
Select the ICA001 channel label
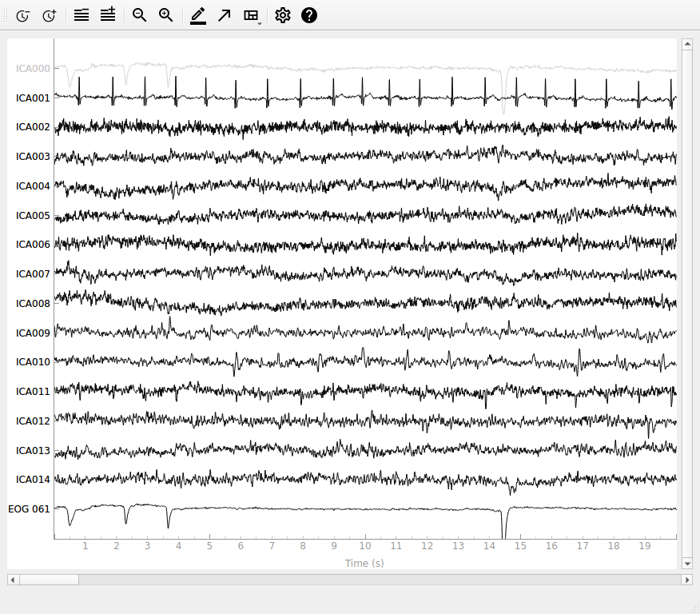coord(33,98)
